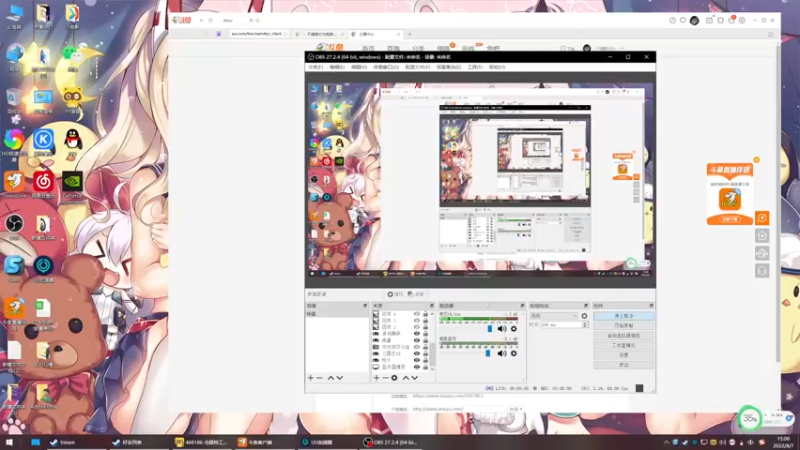Image resolution: width=800 pixels, height=450 pixels.
Task: Pop out the Controls dock panel
Action: pyautogui.click(x=651, y=306)
